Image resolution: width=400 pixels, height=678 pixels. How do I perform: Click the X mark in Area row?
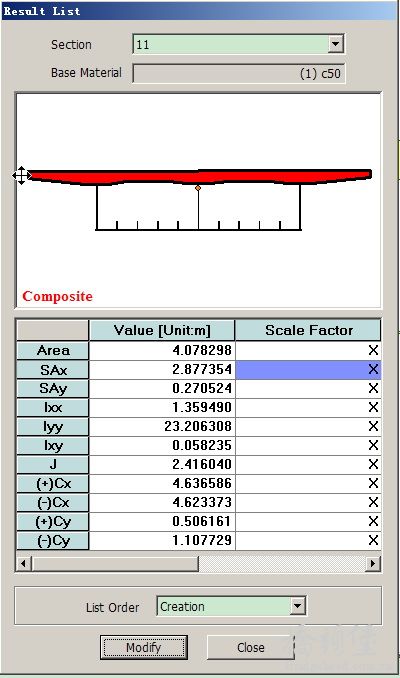[373, 350]
